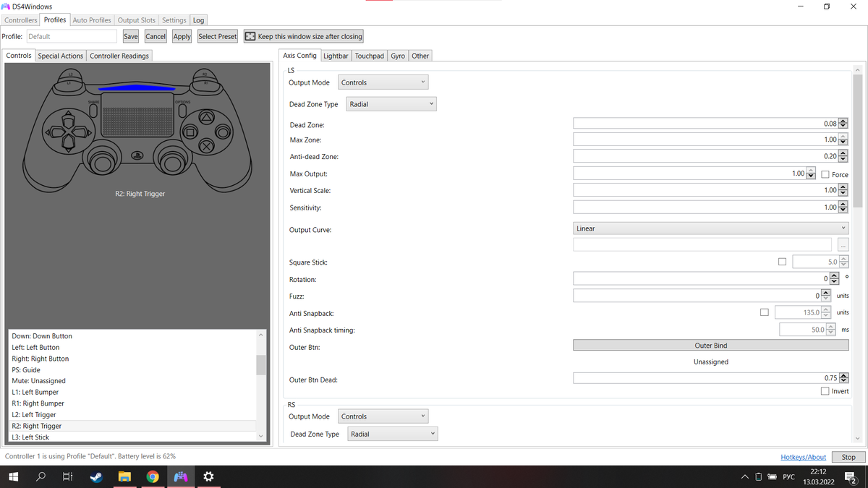This screenshot has height=488, width=868.
Task: Click the Outer Bind button
Action: [x=711, y=346]
